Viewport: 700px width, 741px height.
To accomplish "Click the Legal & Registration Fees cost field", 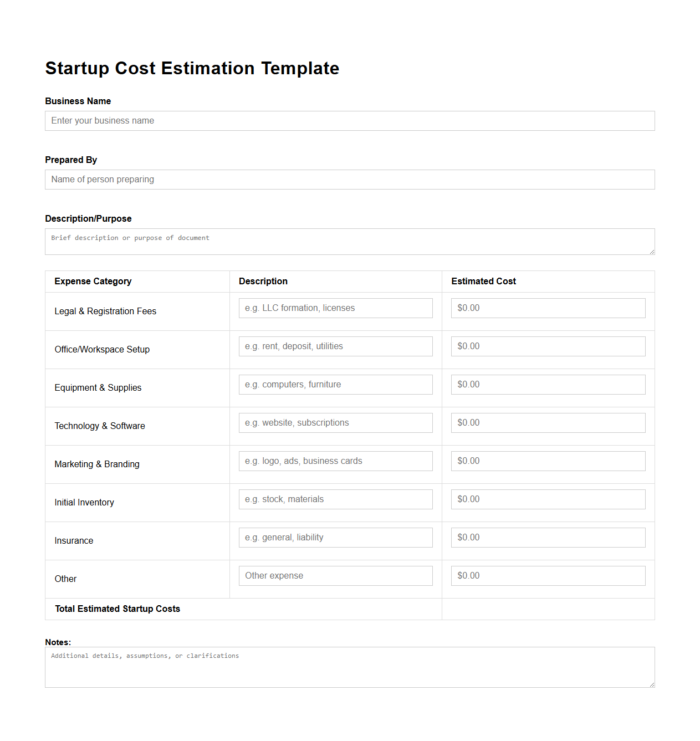I will [x=548, y=308].
